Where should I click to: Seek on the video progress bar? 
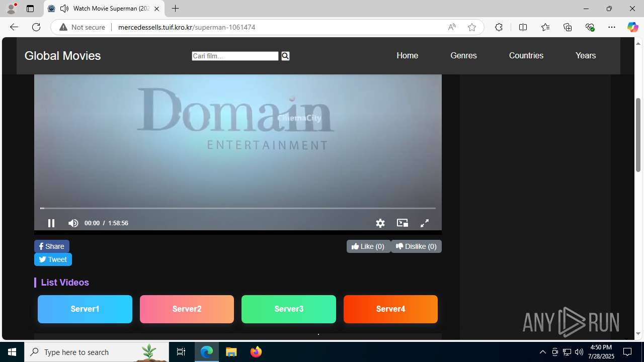[238, 208]
